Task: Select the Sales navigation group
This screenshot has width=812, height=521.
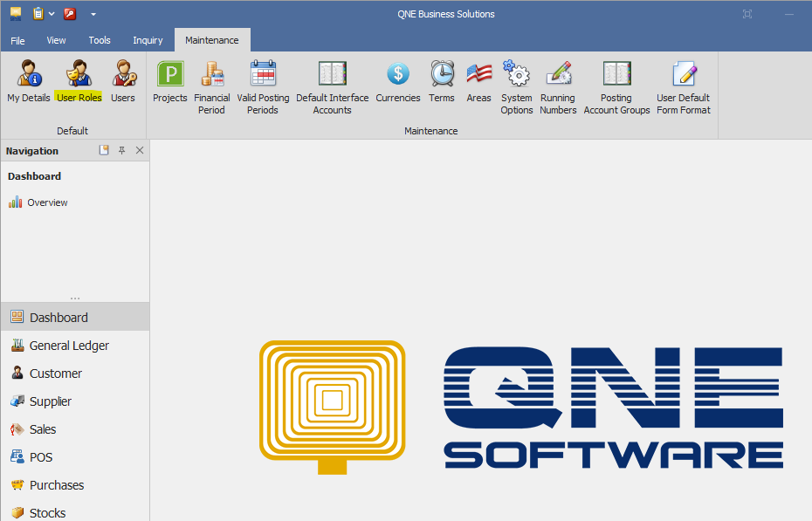Action: click(75, 428)
